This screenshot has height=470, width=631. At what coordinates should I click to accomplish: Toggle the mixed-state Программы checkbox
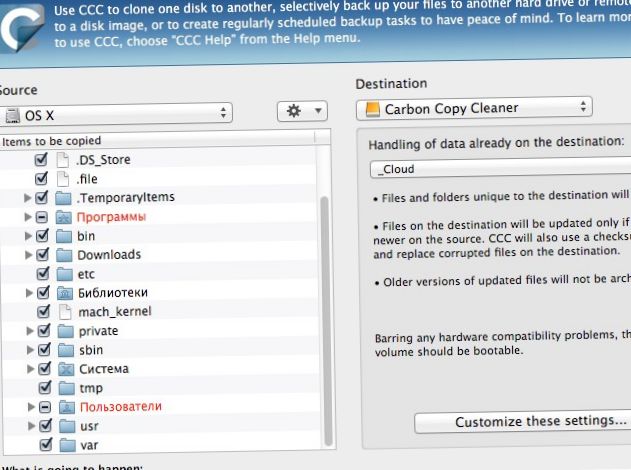41,217
